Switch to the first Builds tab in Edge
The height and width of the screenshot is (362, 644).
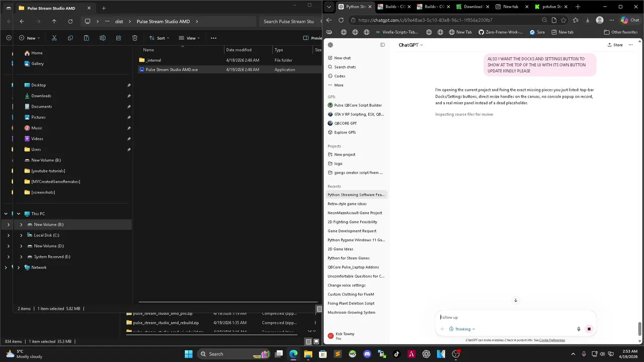click(394, 7)
